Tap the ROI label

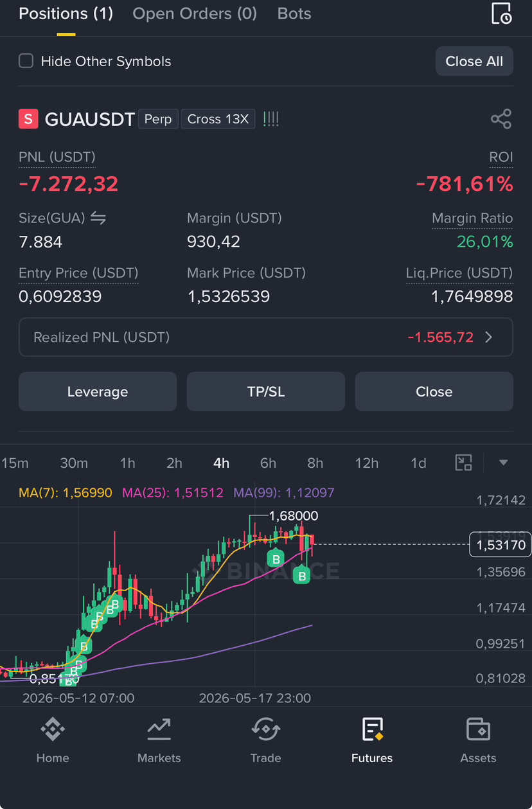tap(501, 157)
